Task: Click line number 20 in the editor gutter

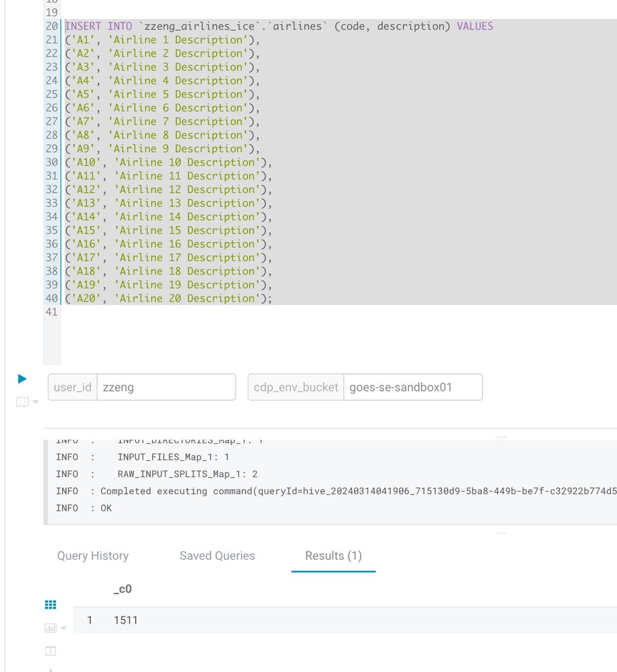Action: tap(52, 26)
